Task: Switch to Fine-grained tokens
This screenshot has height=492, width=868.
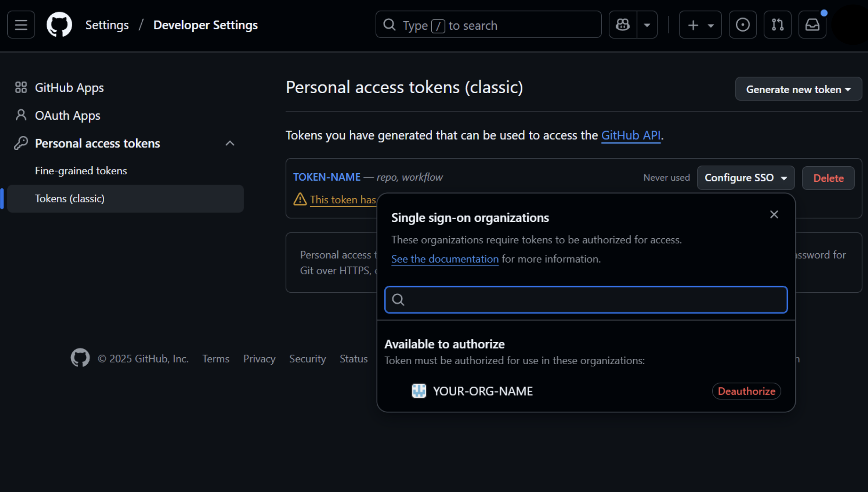Action: (81, 171)
